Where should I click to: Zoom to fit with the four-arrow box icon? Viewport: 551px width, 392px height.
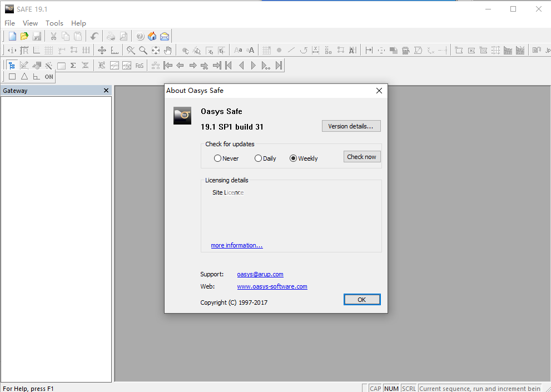coord(156,50)
